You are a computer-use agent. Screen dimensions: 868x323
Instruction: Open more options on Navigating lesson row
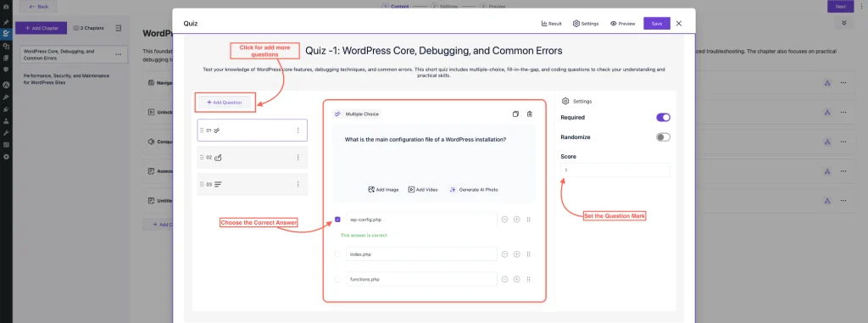(843, 82)
